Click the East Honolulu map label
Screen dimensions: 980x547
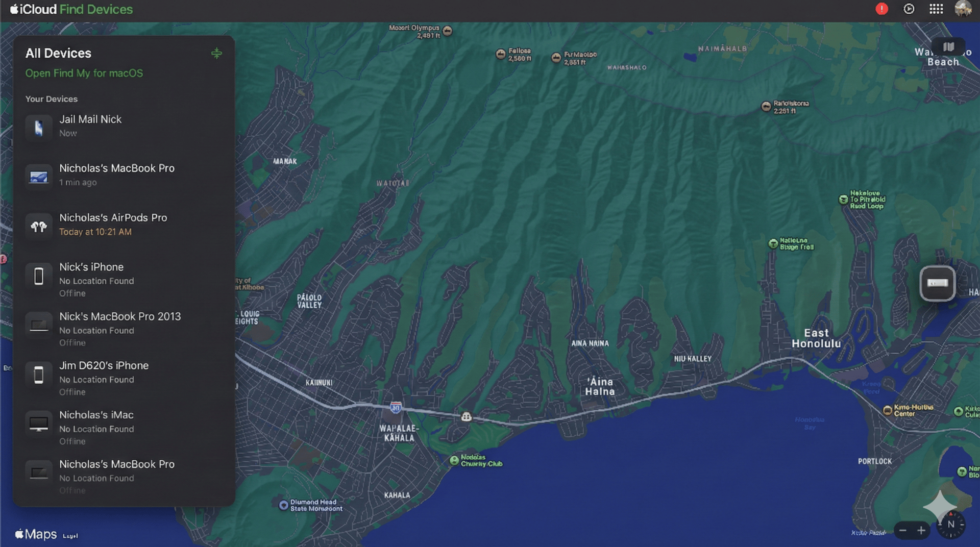pyautogui.click(x=816, y=338)
